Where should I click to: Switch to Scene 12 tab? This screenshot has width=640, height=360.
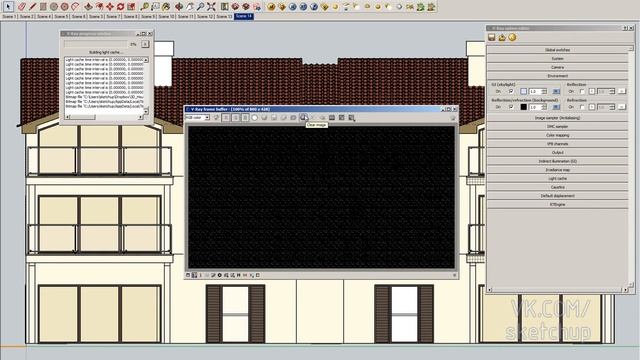[x=205, y=17]
